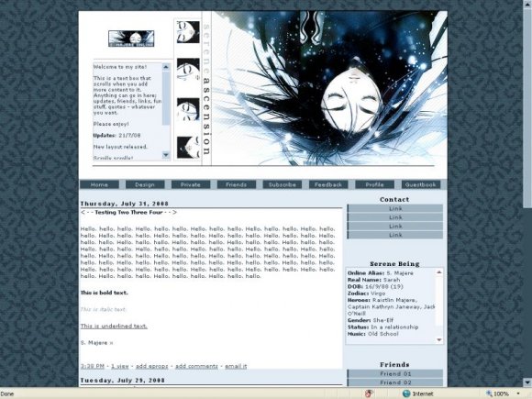Click the 'Real Name: Sarah' line
Screen dimensions: 532x399
tap(373, 280)
